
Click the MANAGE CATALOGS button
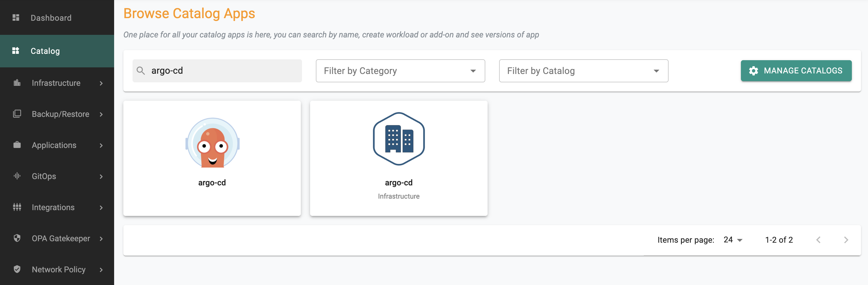pos(796,71)
